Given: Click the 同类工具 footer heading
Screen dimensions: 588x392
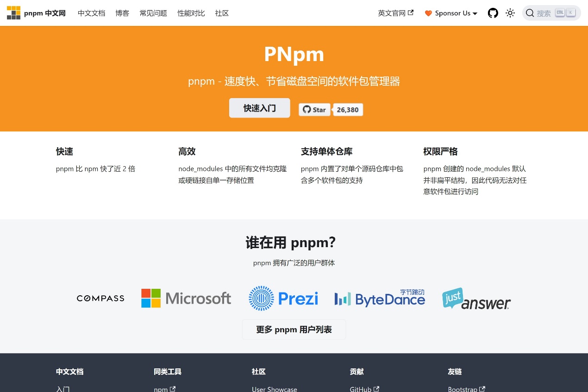Looking at the screenshot, I should point(168,372).
